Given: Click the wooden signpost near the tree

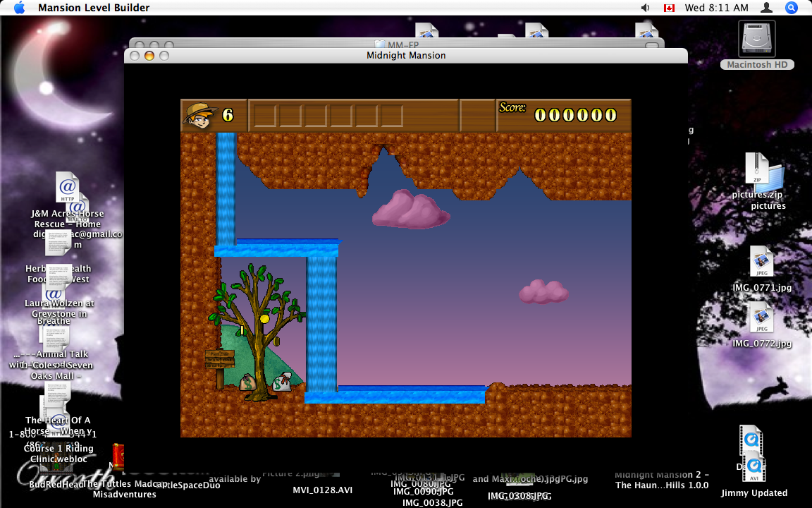Looking at the screenshot, I should pos(219,359).
